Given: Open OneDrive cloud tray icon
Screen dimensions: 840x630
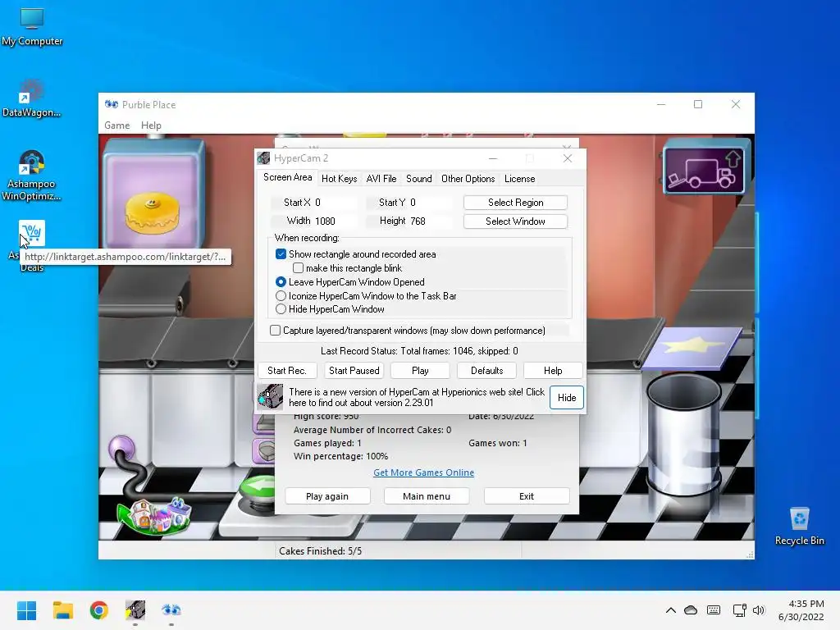Looking at the screenshot, I should (x=691, y=610).
